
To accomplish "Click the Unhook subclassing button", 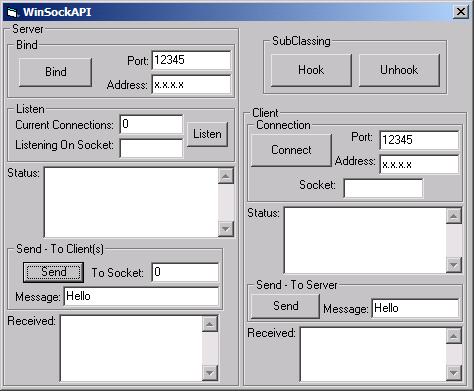I will click(x=399, y=70).
